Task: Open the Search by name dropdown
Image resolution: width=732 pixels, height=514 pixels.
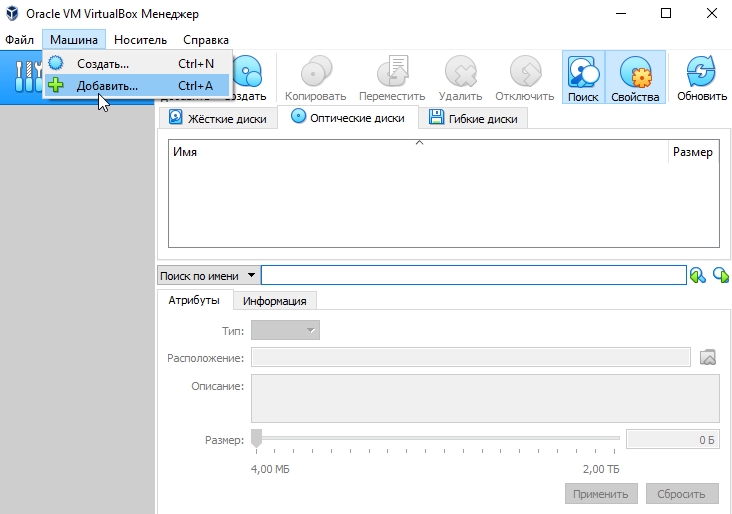Action: [x=208, y=276]
